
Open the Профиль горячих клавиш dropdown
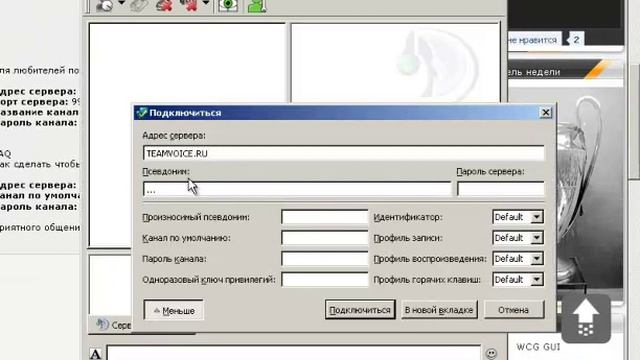click(518, 280)
